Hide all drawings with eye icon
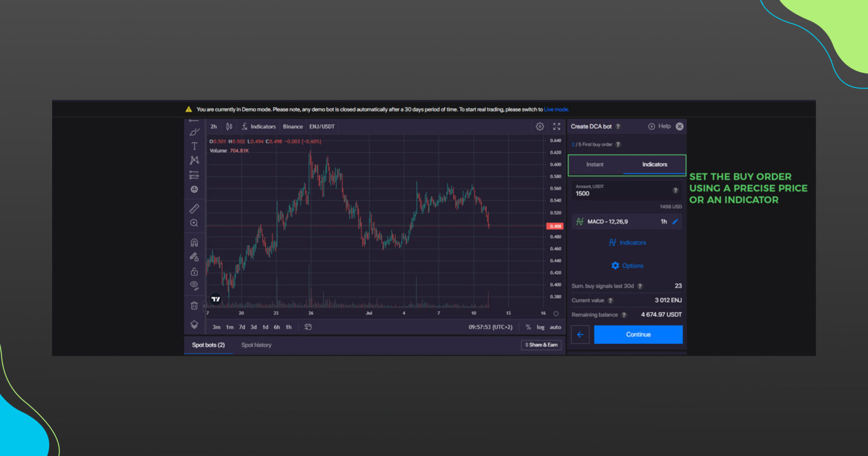The height and width of the screenshot is (456, 868). [x=194, y=285]
